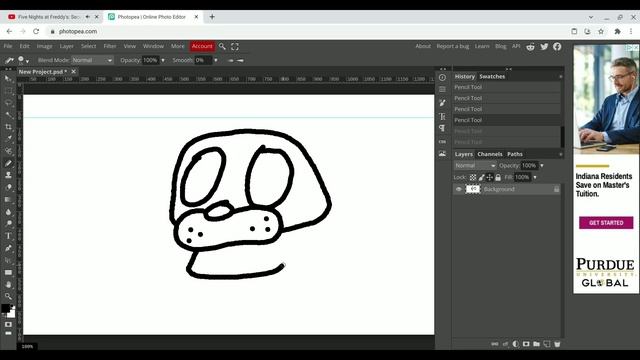The height and width of the screenshot is (360, 640).
Task: Open the Brush panel icon
Action: [x=442, y=103]
